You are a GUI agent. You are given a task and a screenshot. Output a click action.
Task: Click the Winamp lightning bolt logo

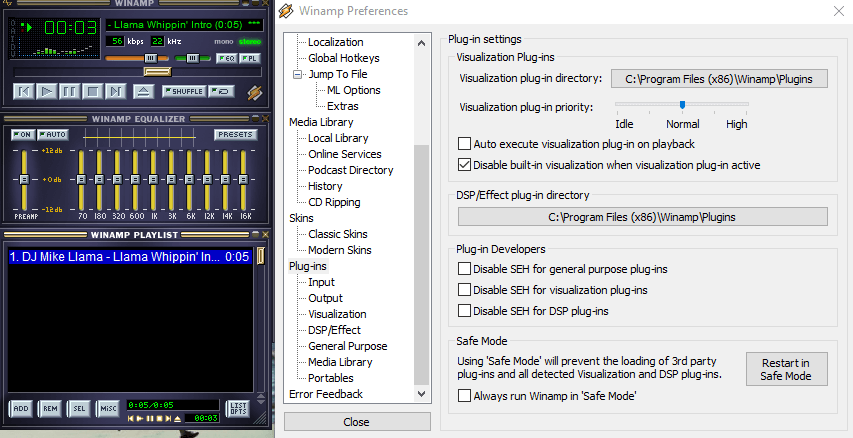pos(255,93)
